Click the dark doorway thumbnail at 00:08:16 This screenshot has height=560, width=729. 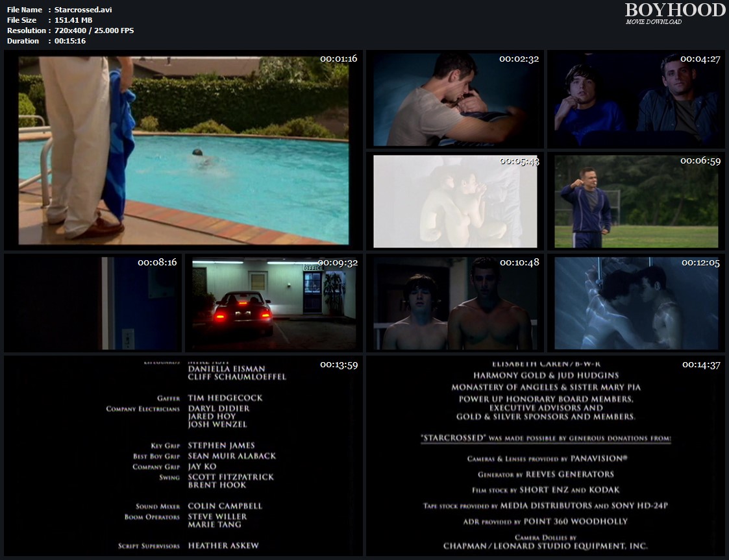pos(93,303)
